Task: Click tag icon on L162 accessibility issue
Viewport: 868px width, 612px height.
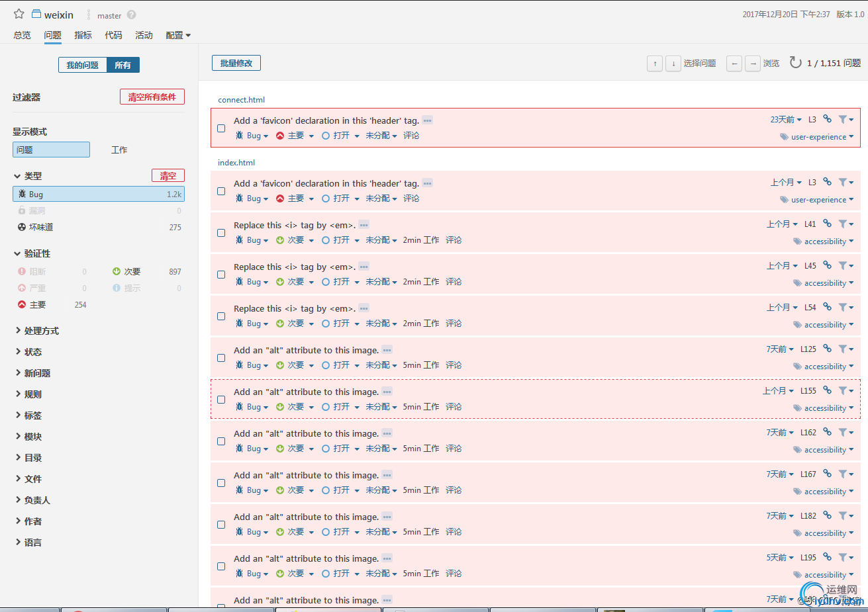Action: (798, 450)
